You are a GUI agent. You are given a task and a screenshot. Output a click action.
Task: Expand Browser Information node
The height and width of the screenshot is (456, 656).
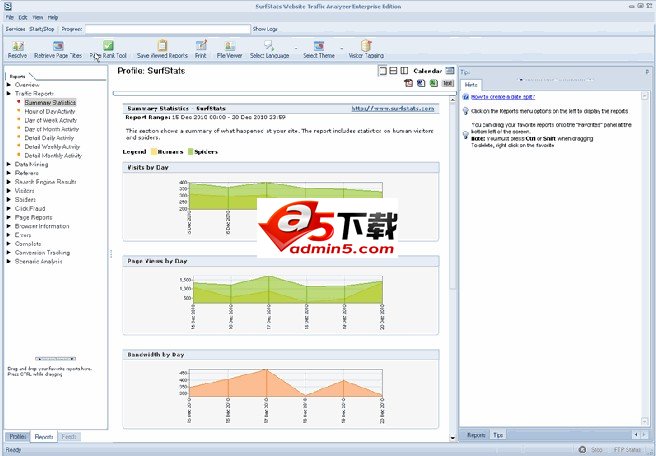point(9,226)
